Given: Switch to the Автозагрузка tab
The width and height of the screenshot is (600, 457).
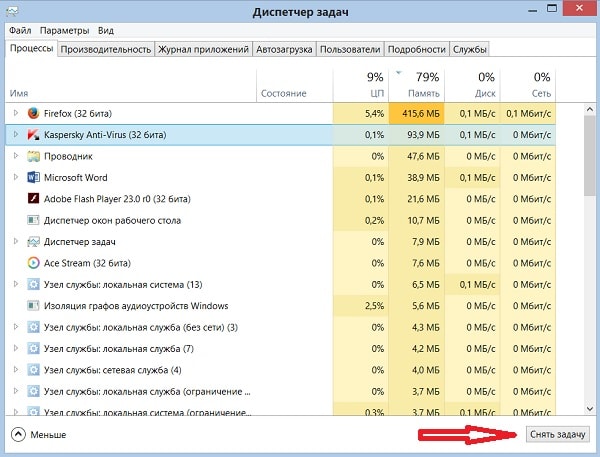Looking at the screenshot, I should pos(284,49).
